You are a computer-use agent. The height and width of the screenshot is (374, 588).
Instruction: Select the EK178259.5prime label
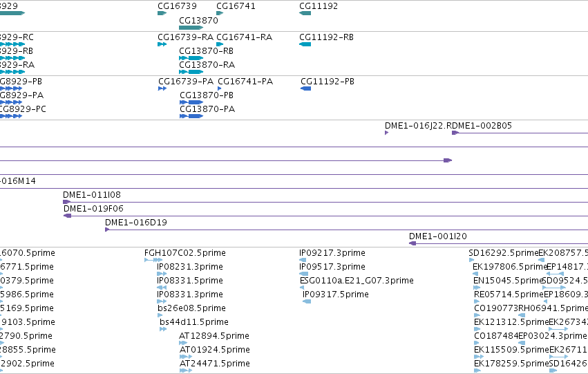(x=511, y=364)
